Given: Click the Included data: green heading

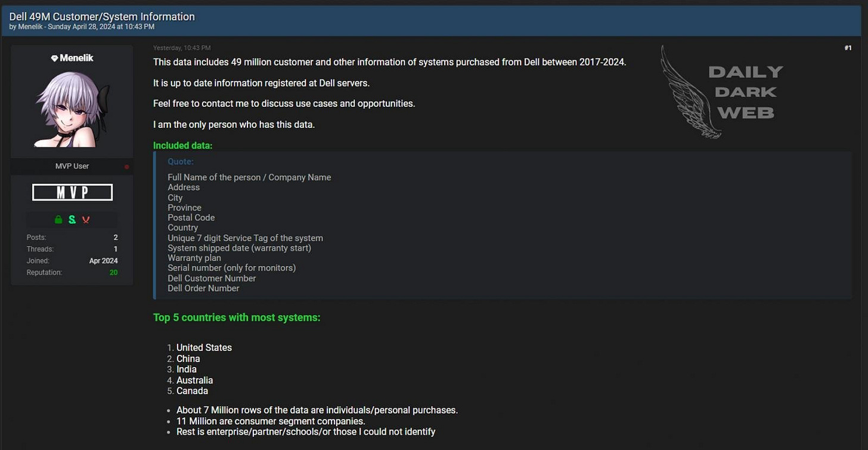Looking at the screenshot, I should click(182, 145).
